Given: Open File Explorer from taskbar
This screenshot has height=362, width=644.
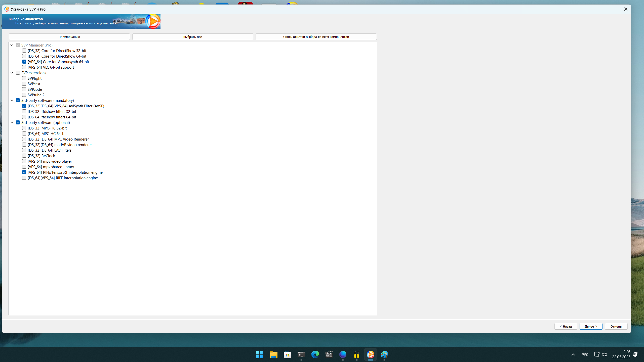Looking at the screenshot, I should [273, 354].
